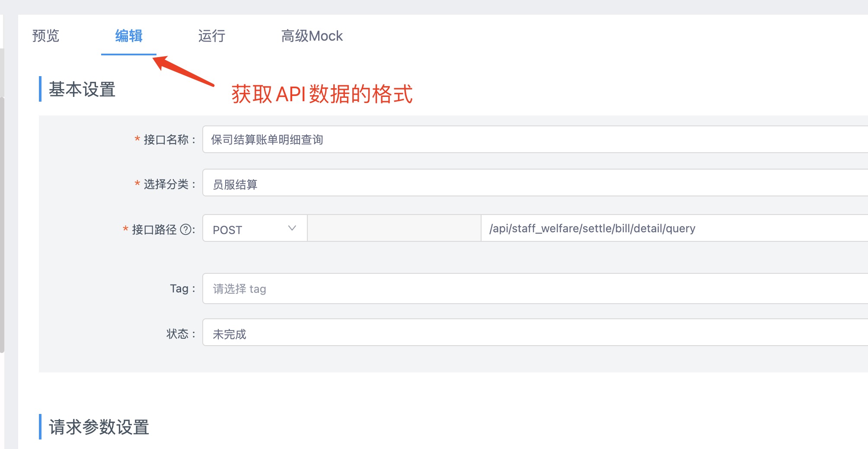
Task: Open the 请选择 tag selector
Action: [535, 289]
